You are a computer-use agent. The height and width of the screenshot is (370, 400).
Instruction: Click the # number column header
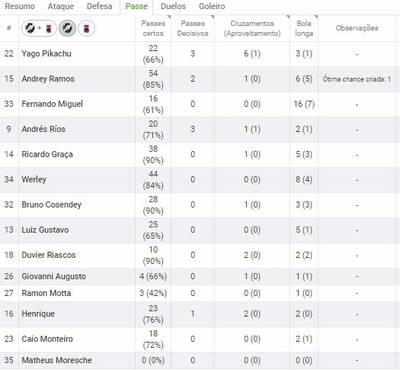tap(9, 28)
